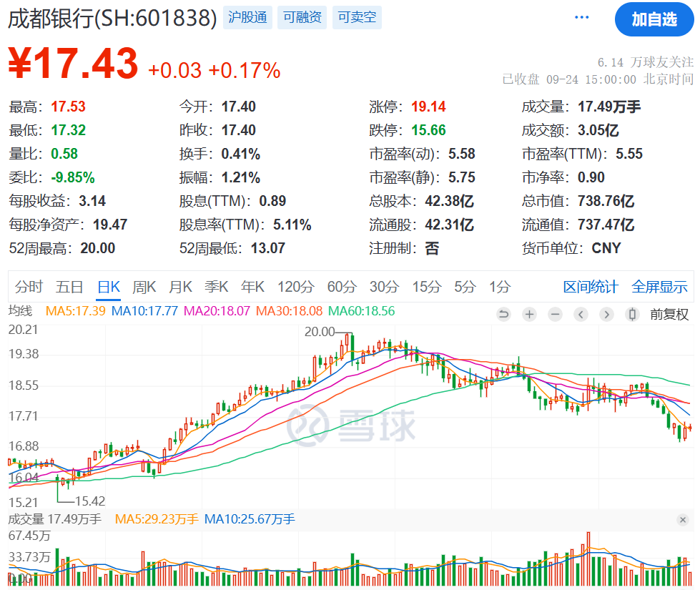Select the 60分 timeframe tab

tap(342, 287)
